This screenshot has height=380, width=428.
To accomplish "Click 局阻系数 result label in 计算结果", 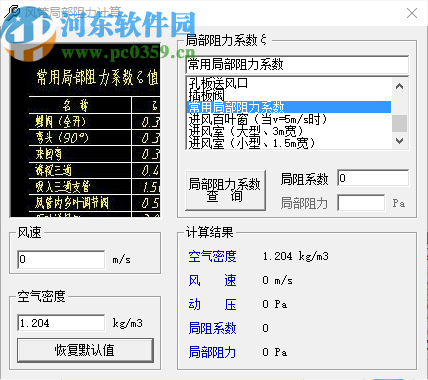I will [212, 328].
